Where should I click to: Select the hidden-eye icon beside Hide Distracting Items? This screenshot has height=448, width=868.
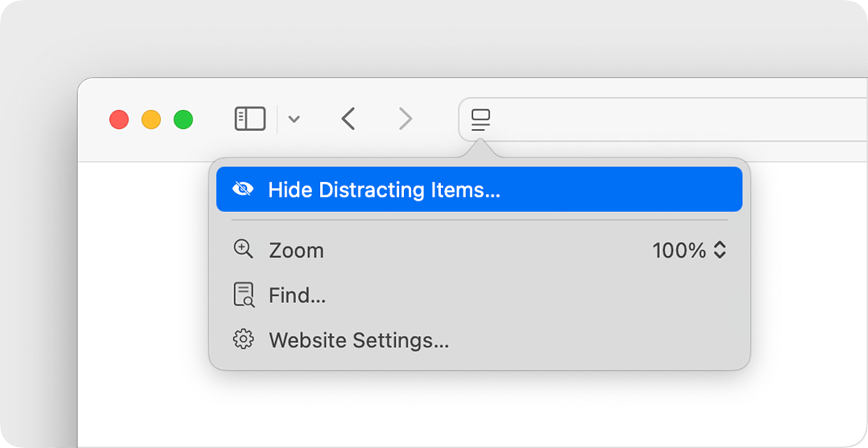coord(244,189)
